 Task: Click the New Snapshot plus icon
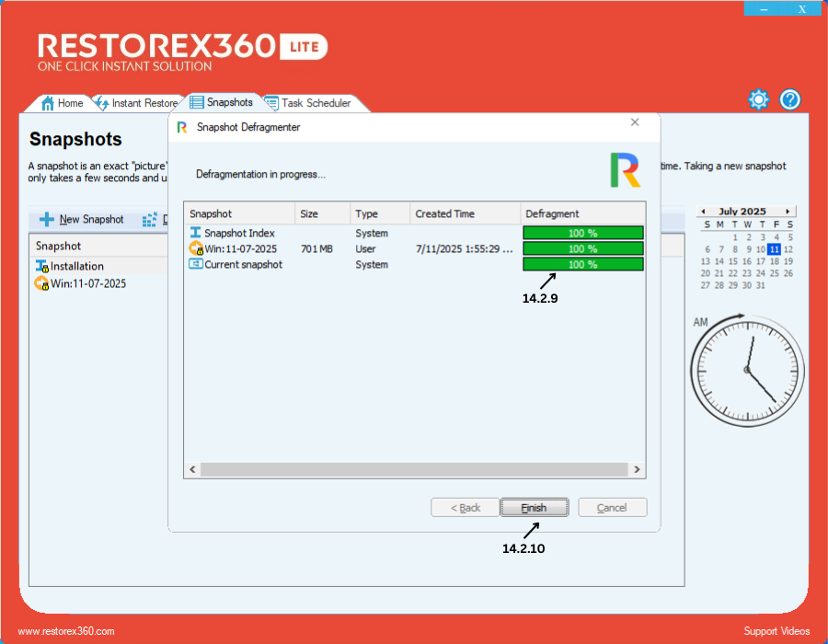pyautogui.click(x=47, y=220)
